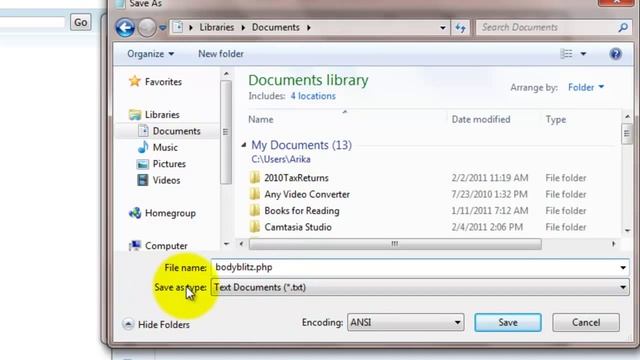Click the Save button
640x360 pixels.
click(x=508, y=322)
